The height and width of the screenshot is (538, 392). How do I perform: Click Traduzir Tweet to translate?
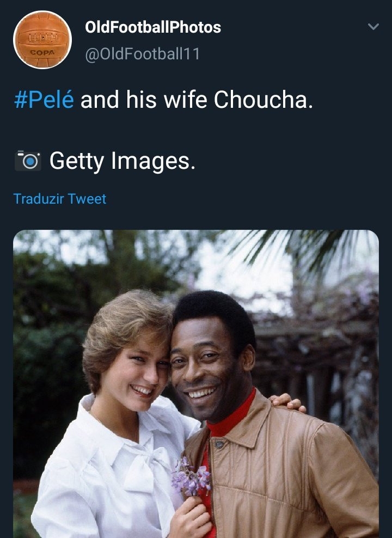[59, 199]
